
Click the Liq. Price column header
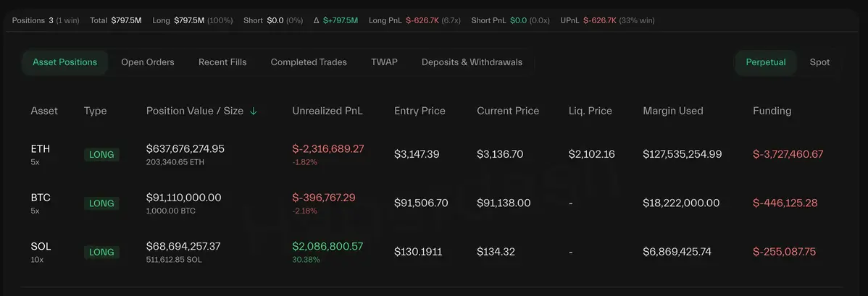click(x=591, y=111)
